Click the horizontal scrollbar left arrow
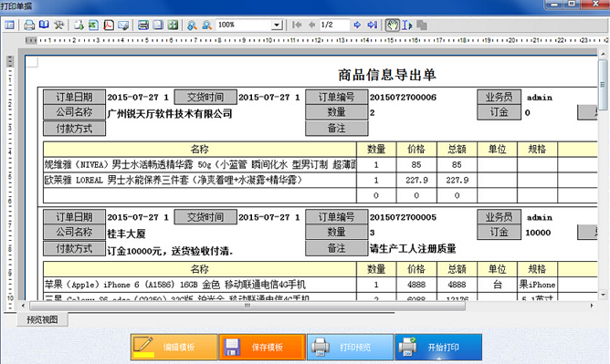610x364 pixels. tap(23, 306)
